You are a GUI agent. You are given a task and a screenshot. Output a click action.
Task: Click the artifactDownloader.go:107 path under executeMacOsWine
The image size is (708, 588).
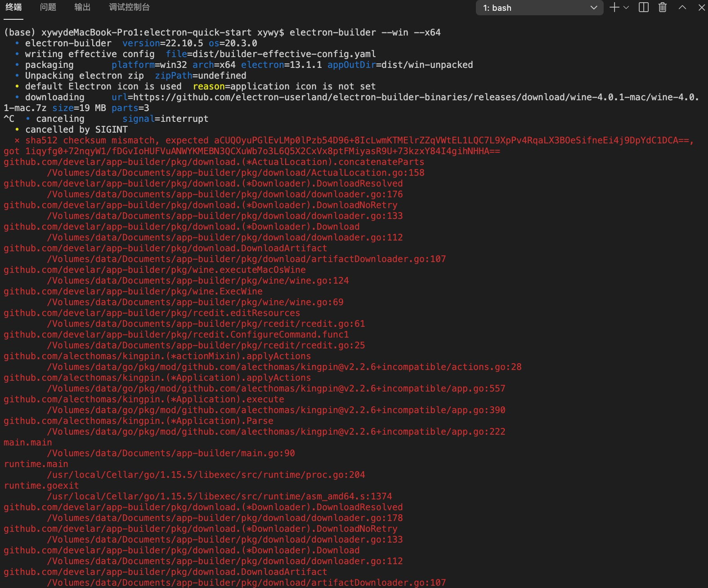[246, 259]
